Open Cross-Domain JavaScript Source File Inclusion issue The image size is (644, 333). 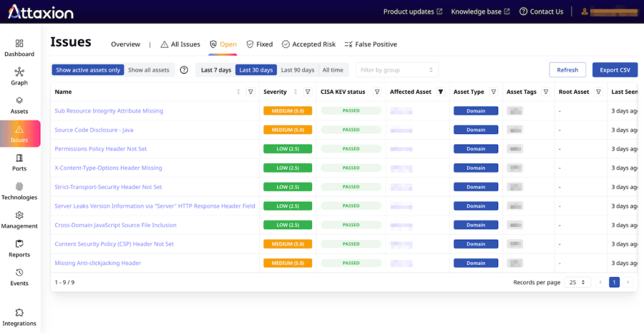(116, 225)
